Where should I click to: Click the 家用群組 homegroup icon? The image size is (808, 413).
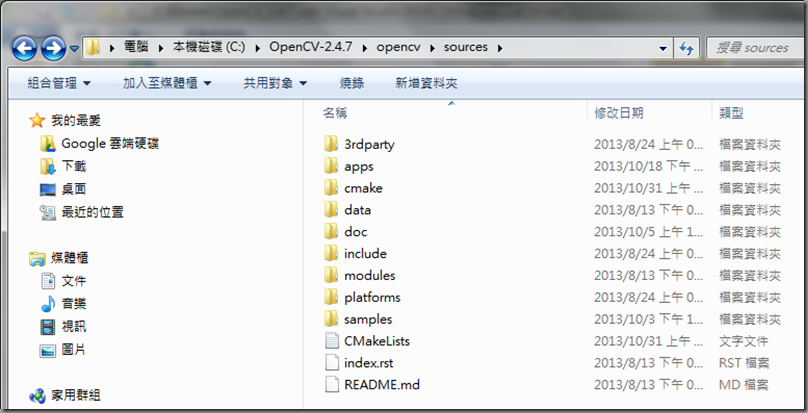(x=37, y=395)
